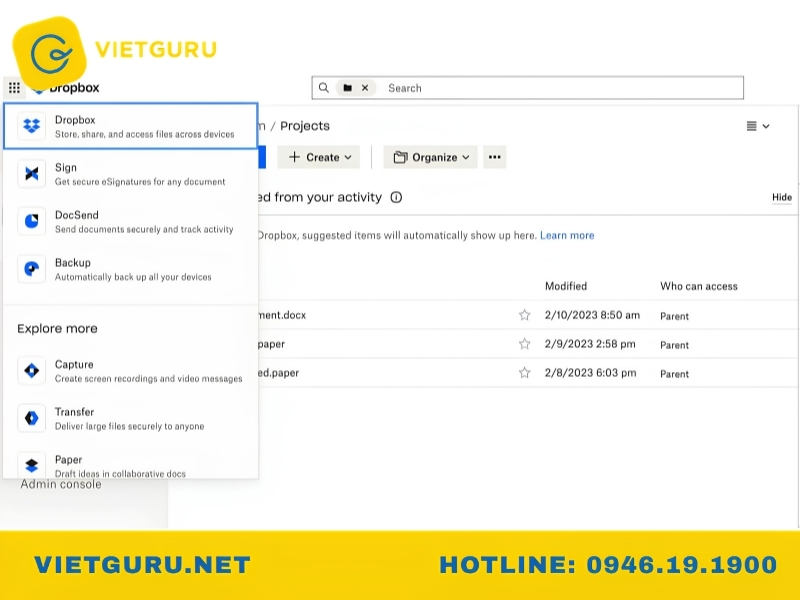Viewport: 800px width, 600px height.
Task: Hide the suggested activity section
Action: point(782,197)
